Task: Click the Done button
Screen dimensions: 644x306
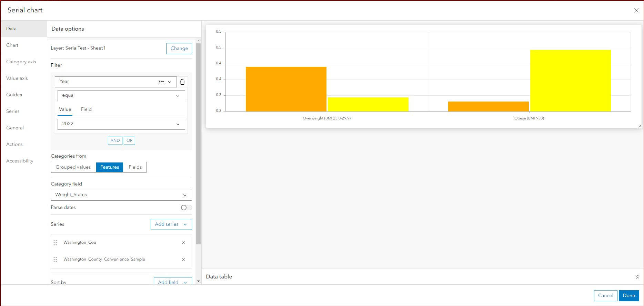Action: pos(629,296)
